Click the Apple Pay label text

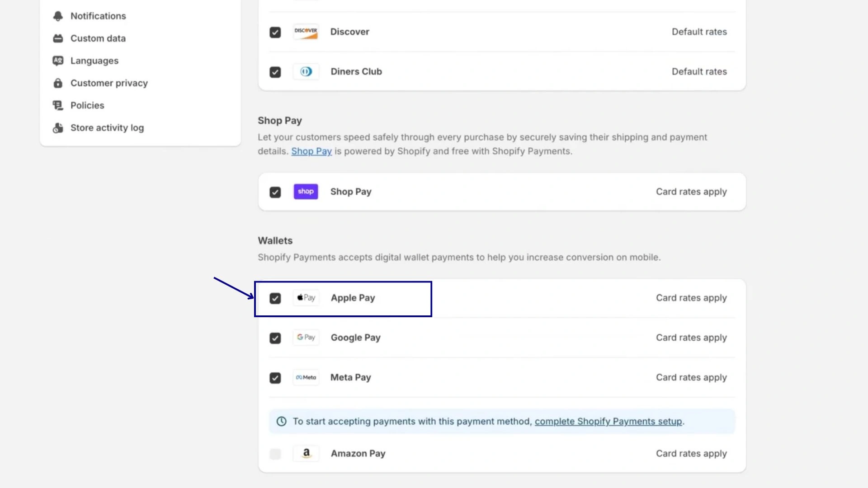tap(353, 298)
